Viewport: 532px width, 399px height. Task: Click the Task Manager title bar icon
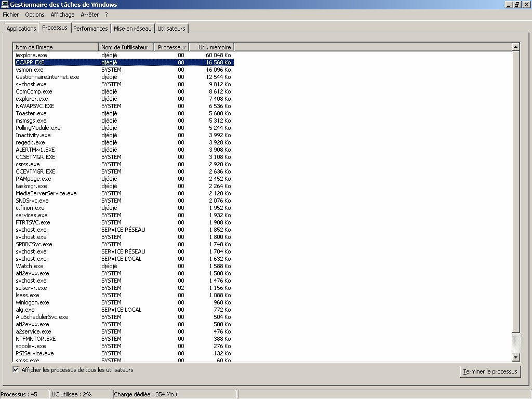5,5
